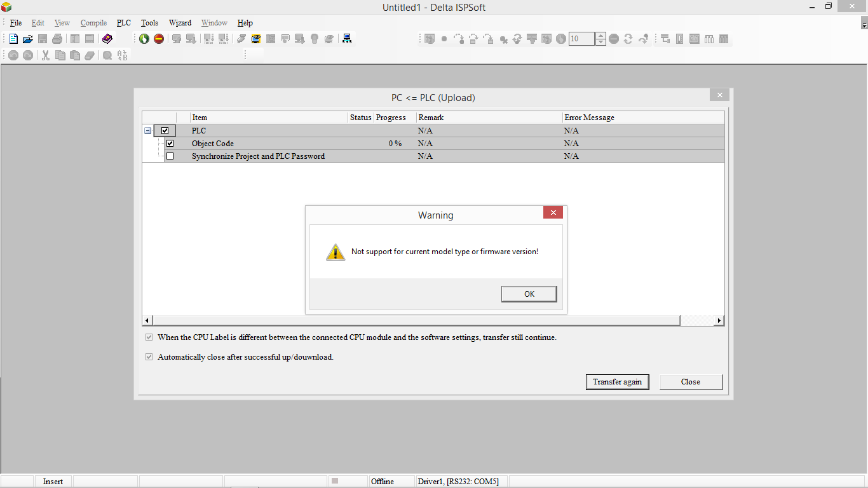
Task: Check Synchronize Project and PLC Password box
Action: click(x=170, y=156)
